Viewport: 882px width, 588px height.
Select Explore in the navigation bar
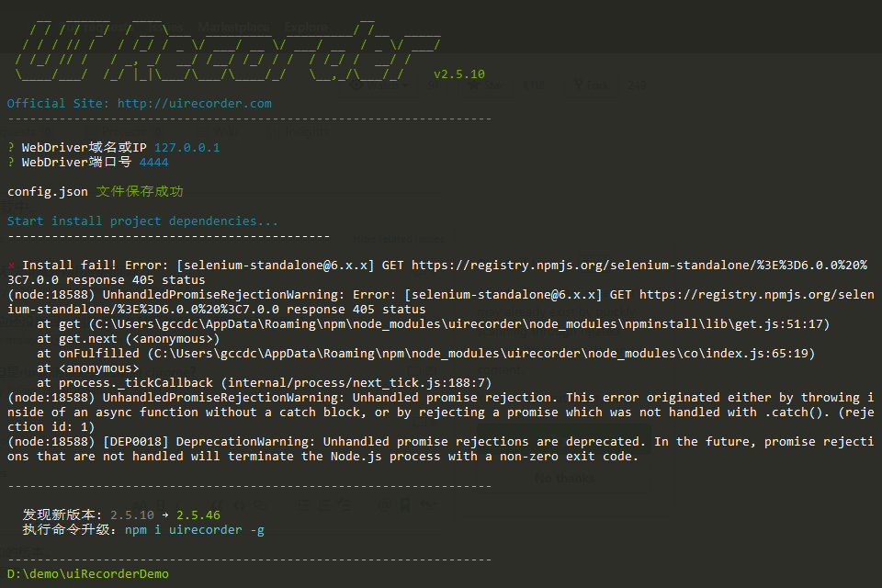coord(306,27)
